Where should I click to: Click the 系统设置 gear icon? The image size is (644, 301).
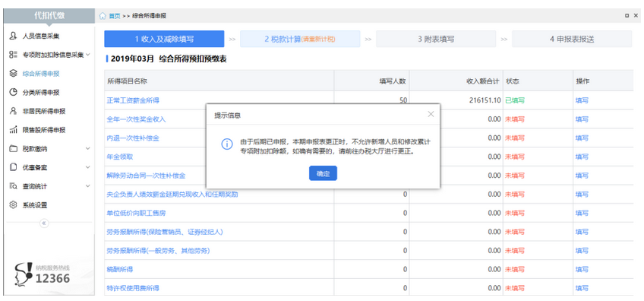click(x=13, y=204)
